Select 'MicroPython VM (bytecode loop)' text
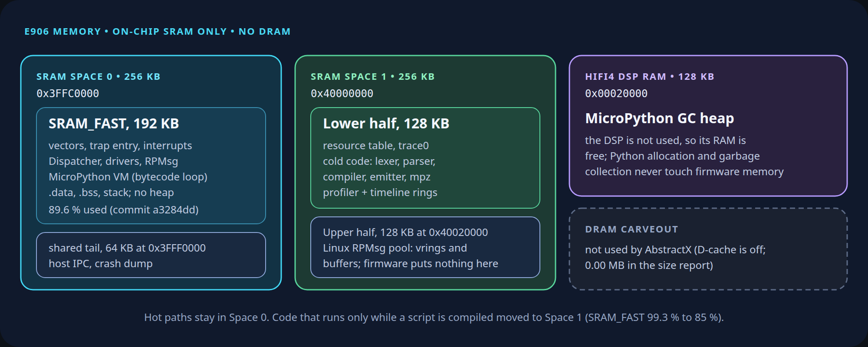The height and width of the screenshot is (347, 868). point(128,177)
